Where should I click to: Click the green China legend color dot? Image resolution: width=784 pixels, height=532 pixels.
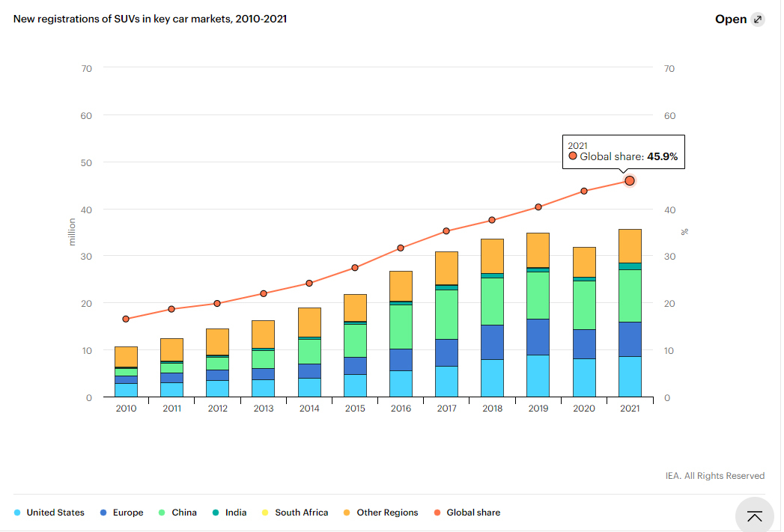[162, 513]
